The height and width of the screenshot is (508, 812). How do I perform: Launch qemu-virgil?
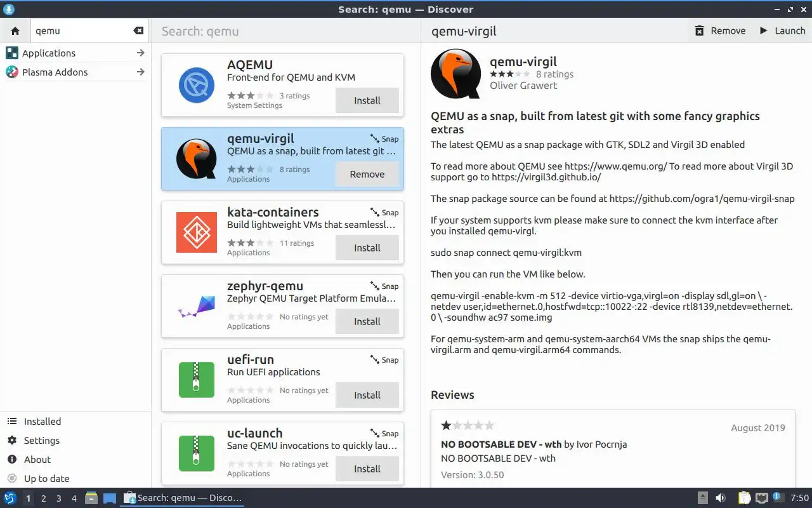(x=782, y=30)
